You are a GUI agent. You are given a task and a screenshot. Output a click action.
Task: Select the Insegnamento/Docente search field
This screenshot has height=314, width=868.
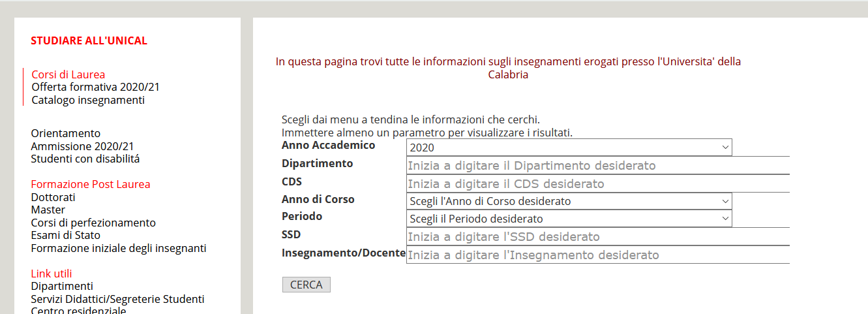click(x=598, y=255)
